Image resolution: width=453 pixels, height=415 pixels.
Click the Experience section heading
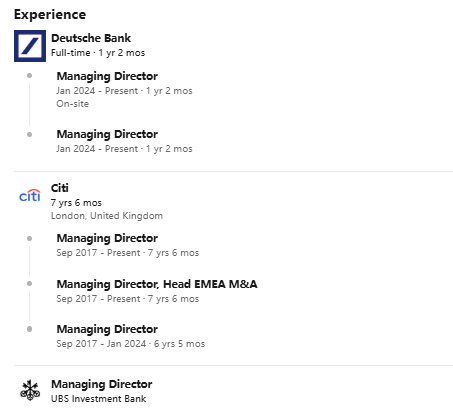click(x=50, y=15)
